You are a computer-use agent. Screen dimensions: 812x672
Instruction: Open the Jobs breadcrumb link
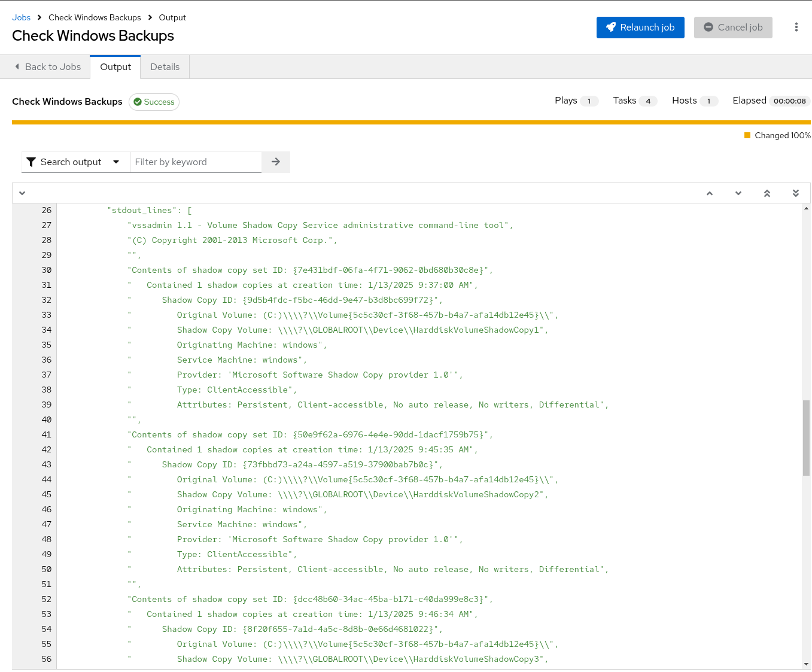[x=22, y=17]
